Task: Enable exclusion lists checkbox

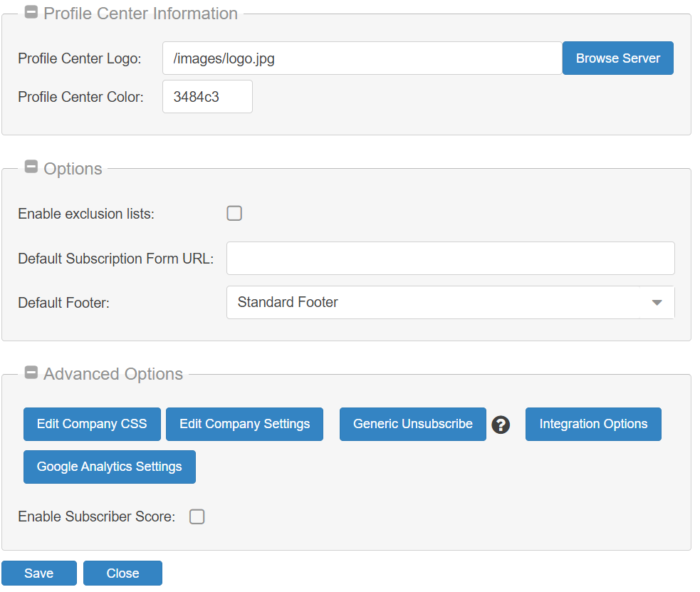Action: (234, 214)
